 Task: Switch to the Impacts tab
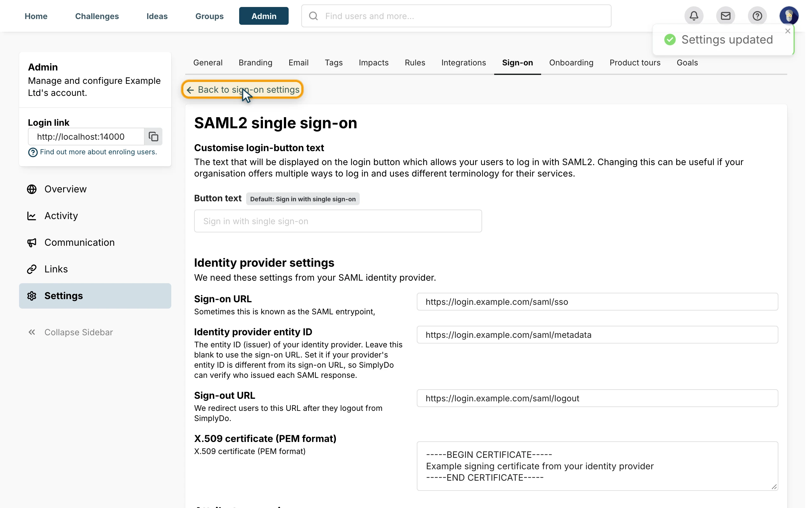tap(373, 63)
